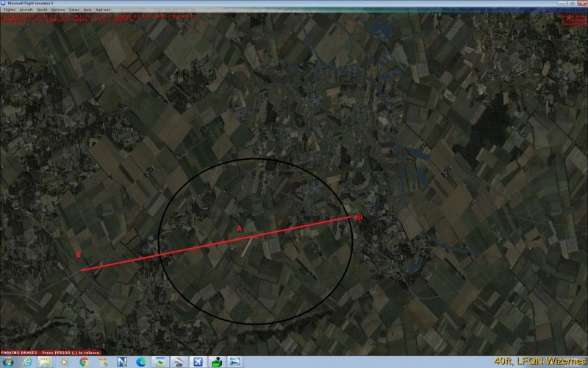Open the Add-ons menu
Viewport: 588px width, 368px height.
coord(103,10)
